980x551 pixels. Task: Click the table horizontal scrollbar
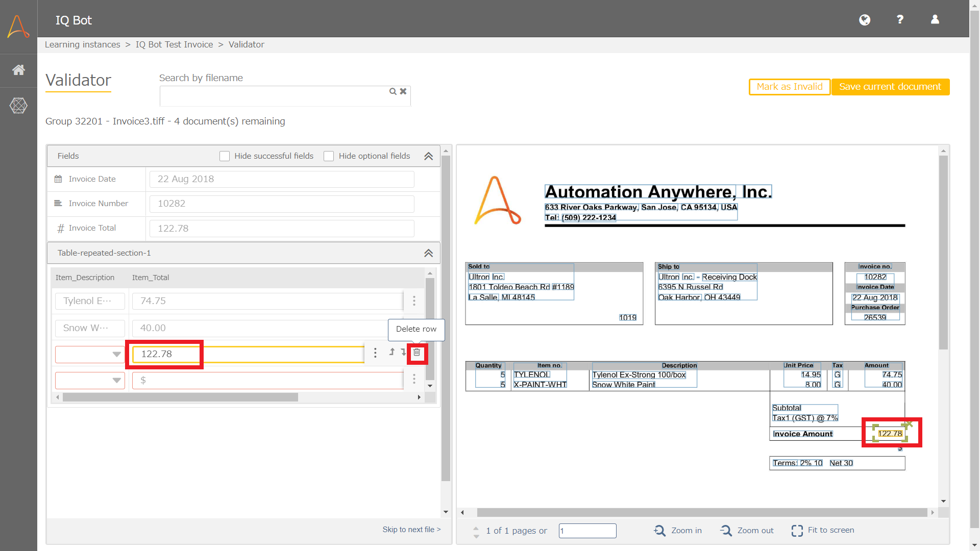pos(180,397)
